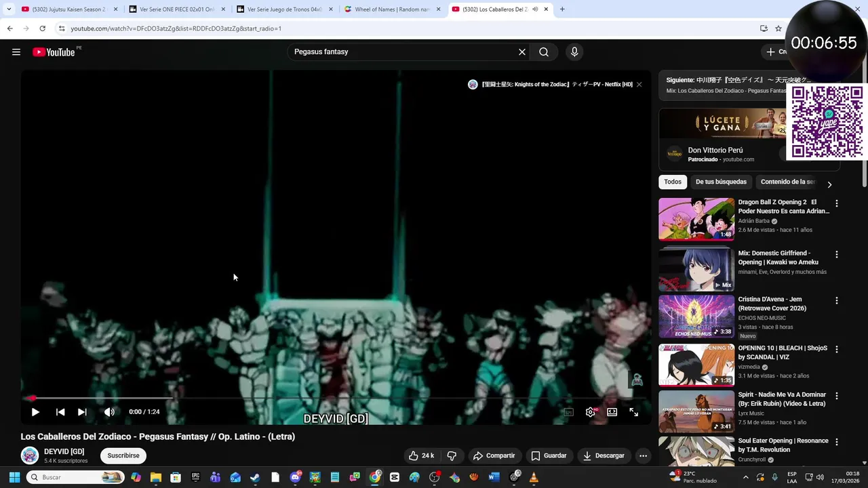Open the DEYVID [GD] channel avatar

(x=30, y=455)
